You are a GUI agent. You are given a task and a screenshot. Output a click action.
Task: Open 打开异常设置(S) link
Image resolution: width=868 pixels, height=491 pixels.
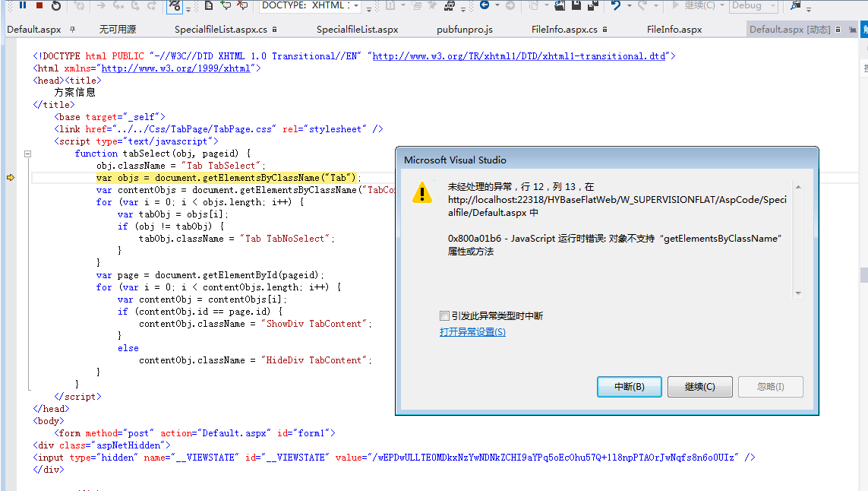click(x=472, y=332)
